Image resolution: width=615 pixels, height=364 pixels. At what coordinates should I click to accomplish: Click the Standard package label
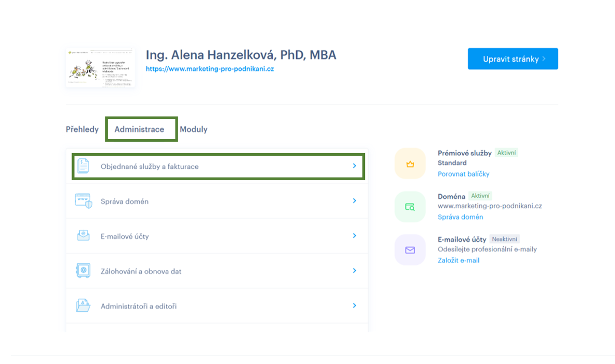pos(452,163)
